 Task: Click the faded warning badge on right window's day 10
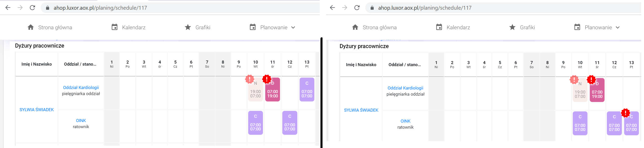(x=574, y=80)
